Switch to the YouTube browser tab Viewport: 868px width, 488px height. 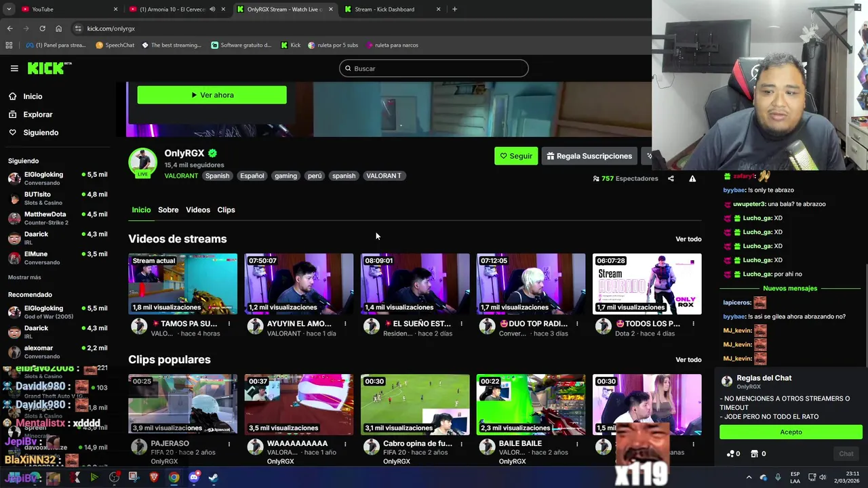coord(68,9)
